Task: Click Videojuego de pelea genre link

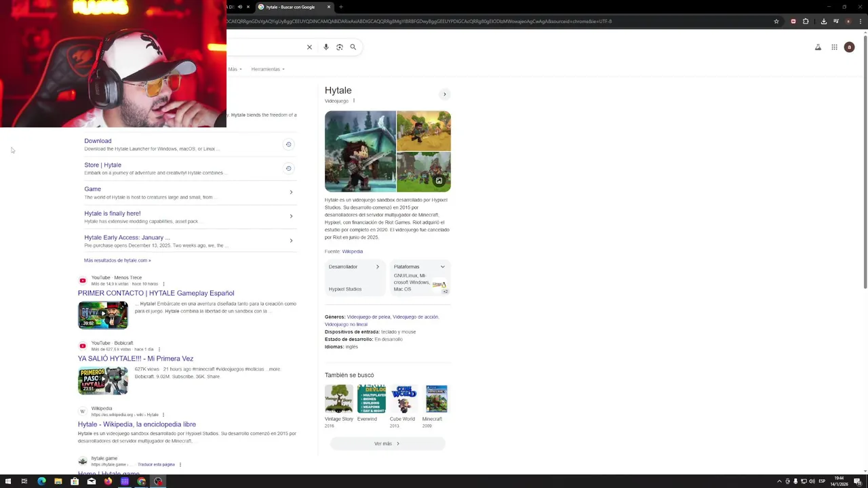Action: tap(369, 317)
